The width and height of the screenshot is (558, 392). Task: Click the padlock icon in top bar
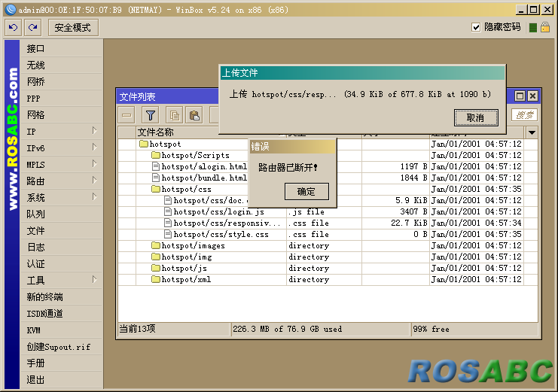coord(545,27)
